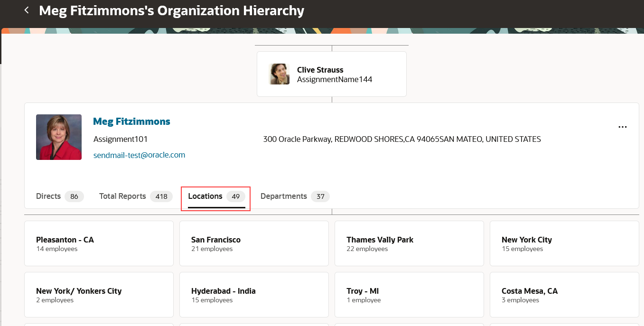The image size is (644, 326).
Task: Click the 300 Oracle Parkway address text
Action: [402, 139]
